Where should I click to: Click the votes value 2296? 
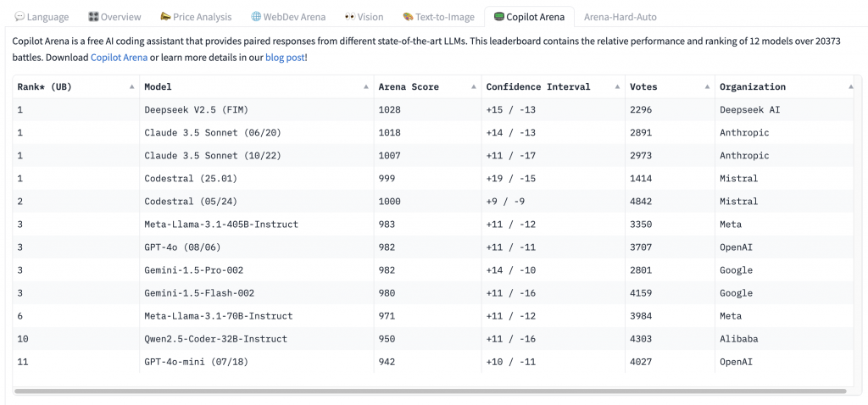tap(641, 109)
